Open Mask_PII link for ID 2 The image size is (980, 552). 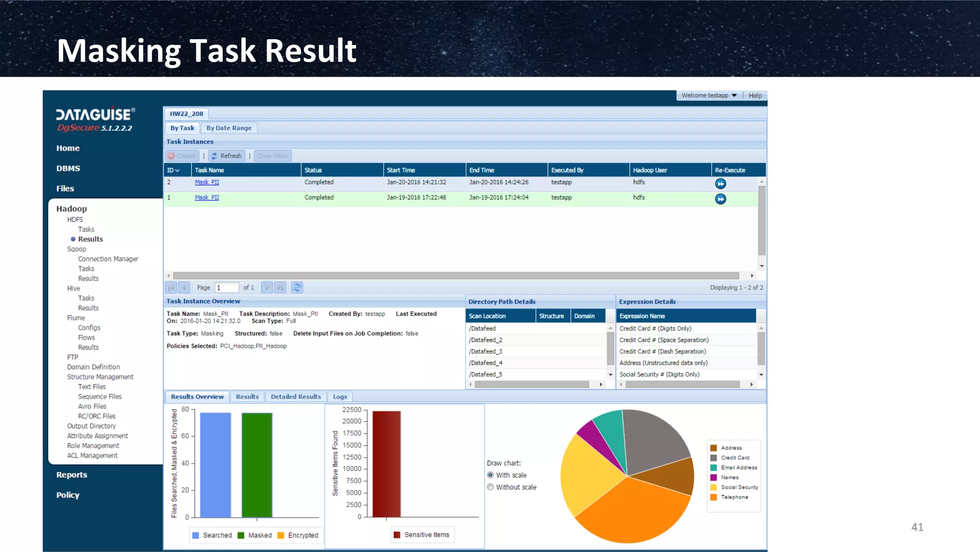[207, 182]
